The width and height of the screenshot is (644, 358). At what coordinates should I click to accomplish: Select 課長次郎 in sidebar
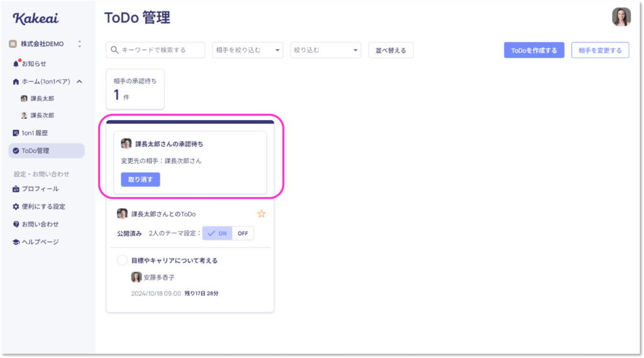pos(42,116)
